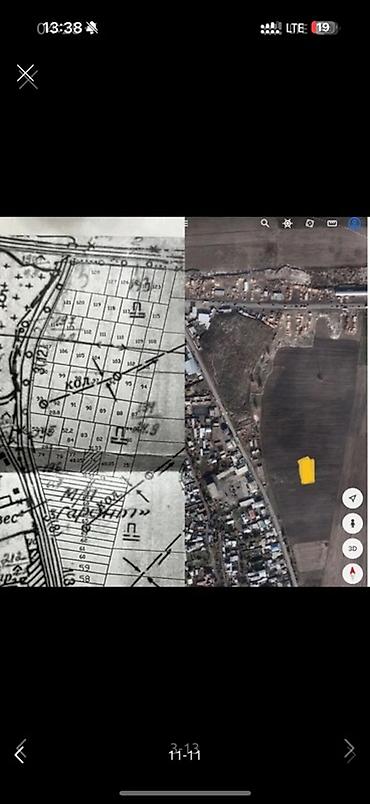Screen dimensions: 370x804
Task: Tap the blue profile avatar on the map
Action: [x=355, y=224]
